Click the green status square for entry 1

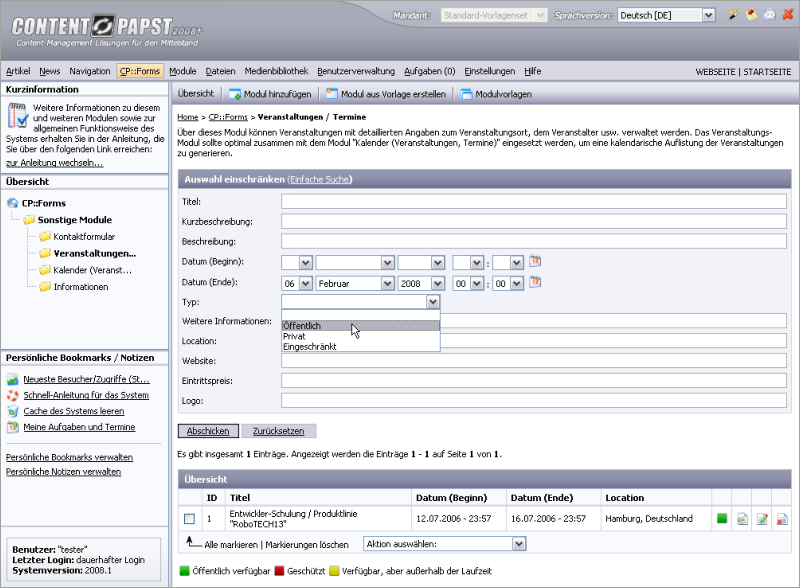tap(722, 519)
